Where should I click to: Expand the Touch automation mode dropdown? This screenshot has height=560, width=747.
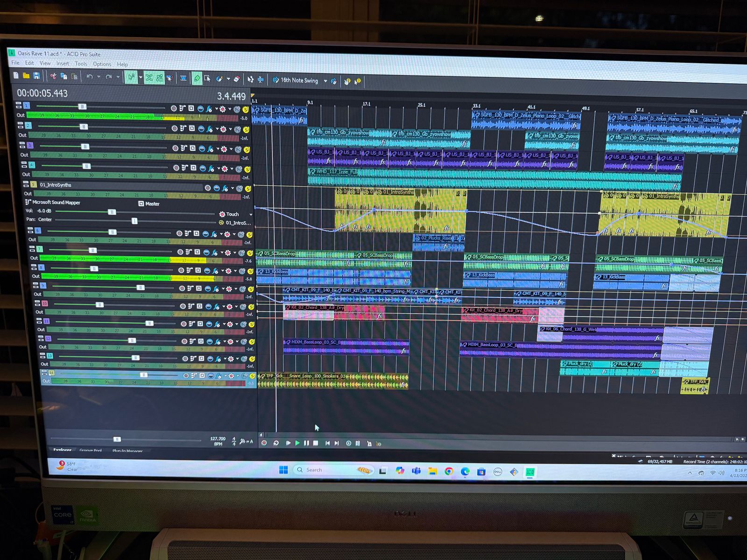(251, 214)
